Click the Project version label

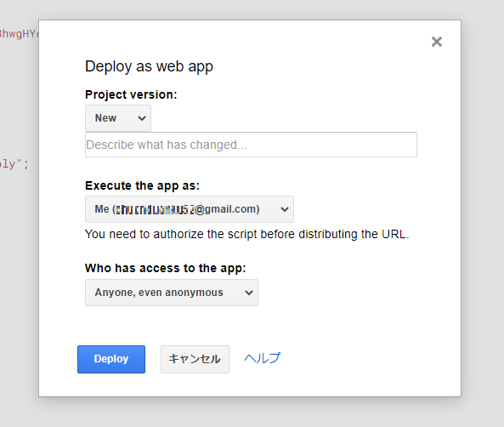click(x=131, y=94)
